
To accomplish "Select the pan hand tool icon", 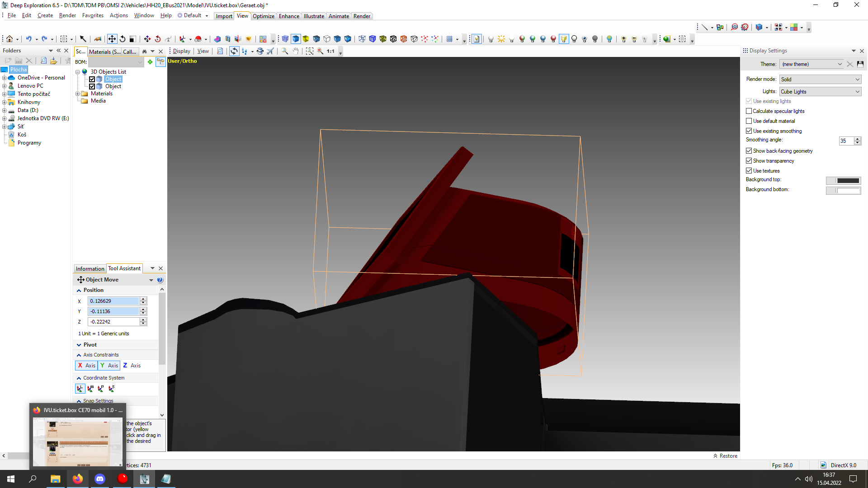I will click(295, 51).
